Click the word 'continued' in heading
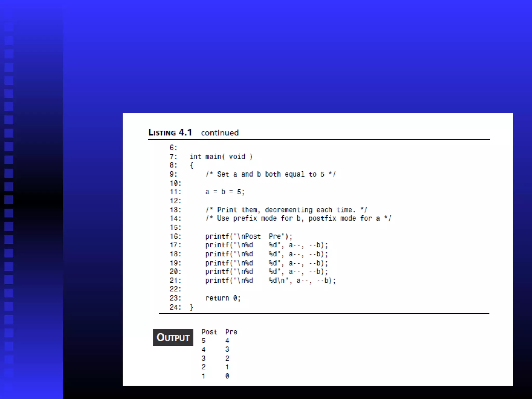The width and height of the screenshot is (532, 399). (220, 133)
